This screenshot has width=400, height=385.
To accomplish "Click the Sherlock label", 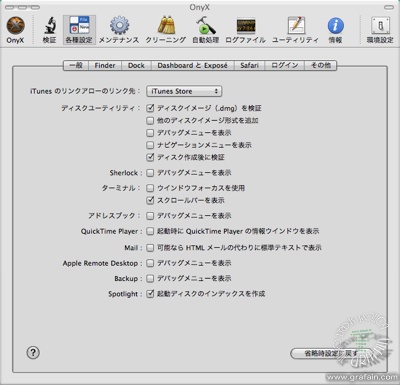I will pyautogui.click(x=126, y=173).
